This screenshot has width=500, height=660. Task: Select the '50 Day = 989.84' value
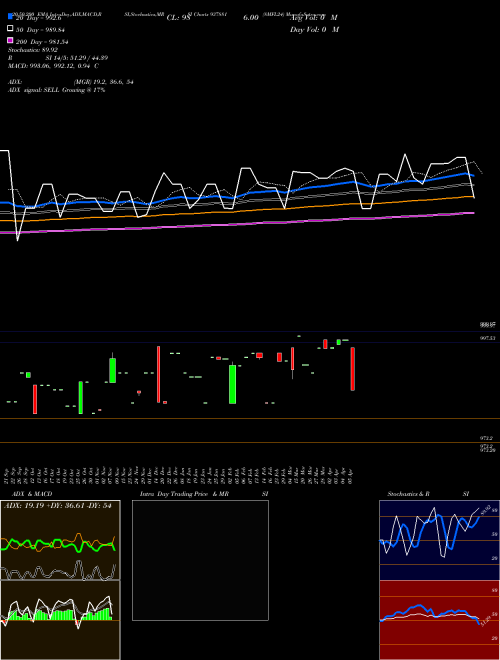[40, 30]
